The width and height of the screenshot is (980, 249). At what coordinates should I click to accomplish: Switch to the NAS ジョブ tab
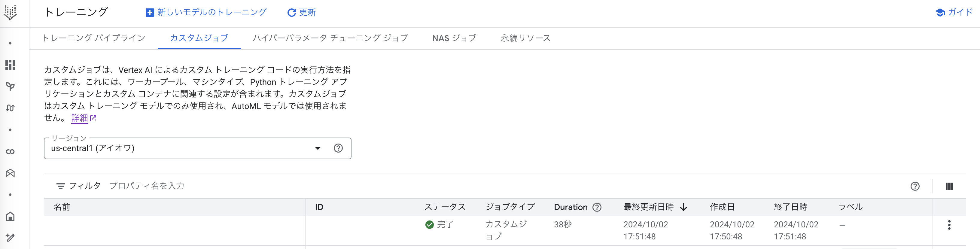pos(453,38)
